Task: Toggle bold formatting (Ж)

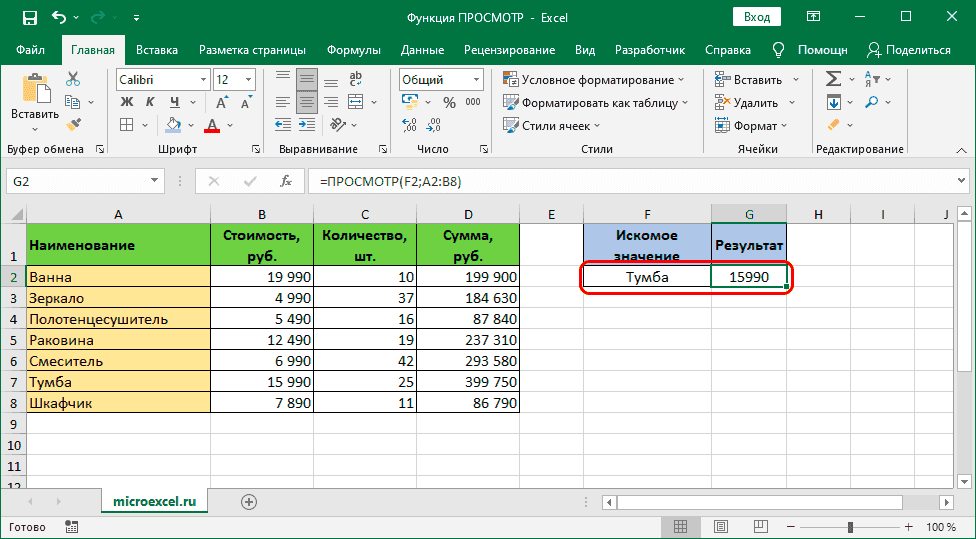Action: click(127, 102)
